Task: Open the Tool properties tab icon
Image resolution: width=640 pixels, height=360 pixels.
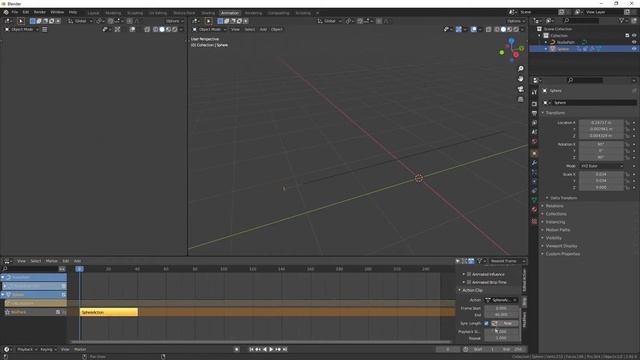Action: pyautogui.click(x=534, y=93)
